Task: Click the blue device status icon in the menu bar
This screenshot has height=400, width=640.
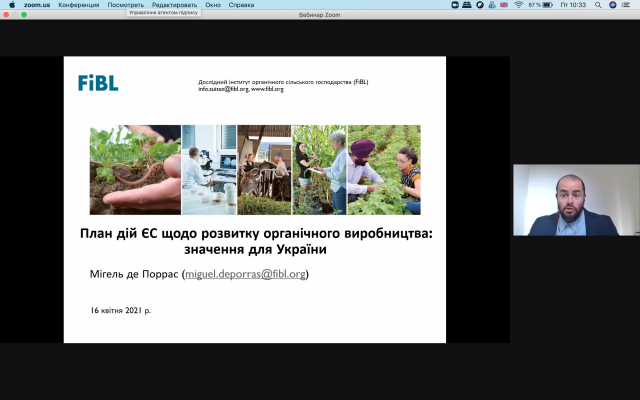Action: pos(492,5)
